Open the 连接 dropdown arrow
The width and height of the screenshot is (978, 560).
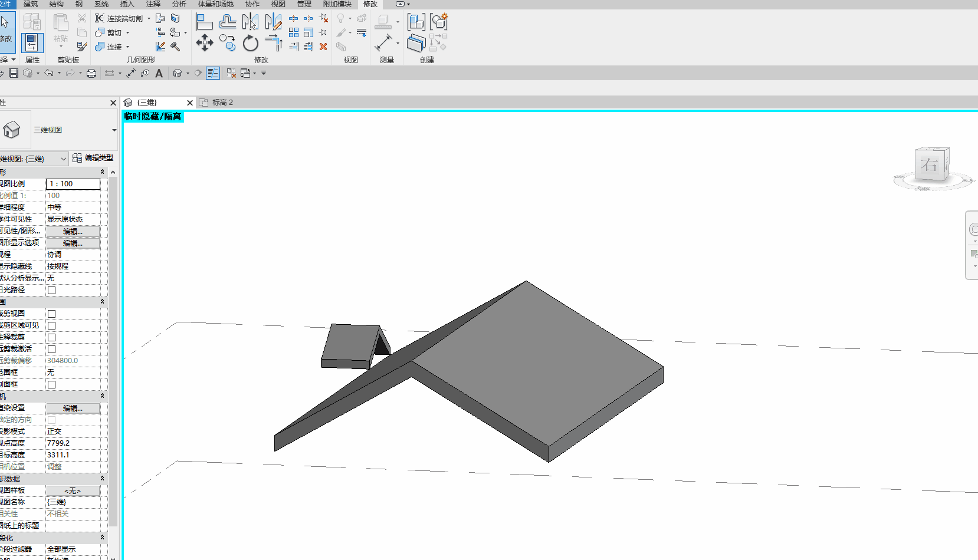click(127, 47)
